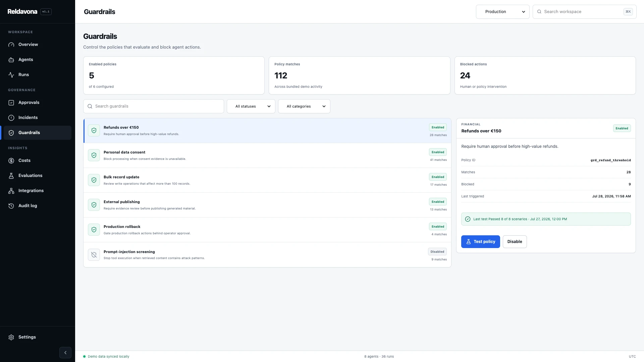Click shield icon of External publishing row
Screen dimensions: 644x362
click(x=94, y=205)
